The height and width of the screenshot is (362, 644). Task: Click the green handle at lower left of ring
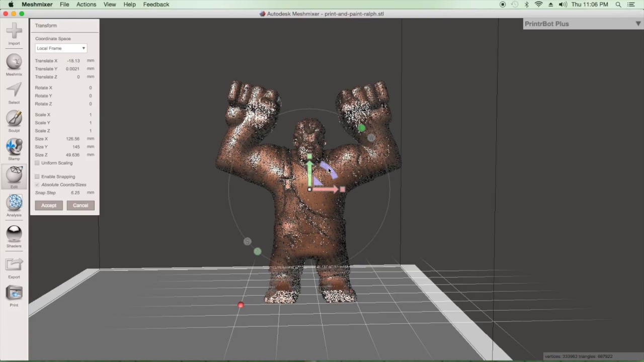coord(258,251)
